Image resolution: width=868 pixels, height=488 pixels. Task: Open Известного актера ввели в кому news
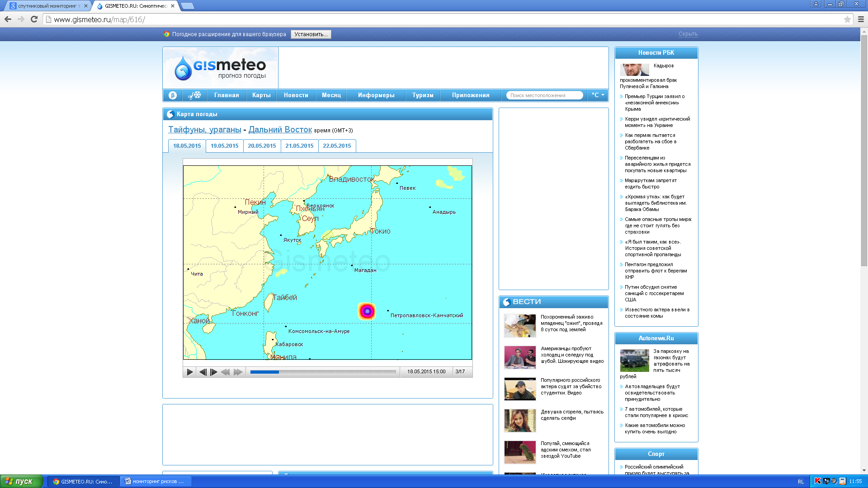point(657,313)
